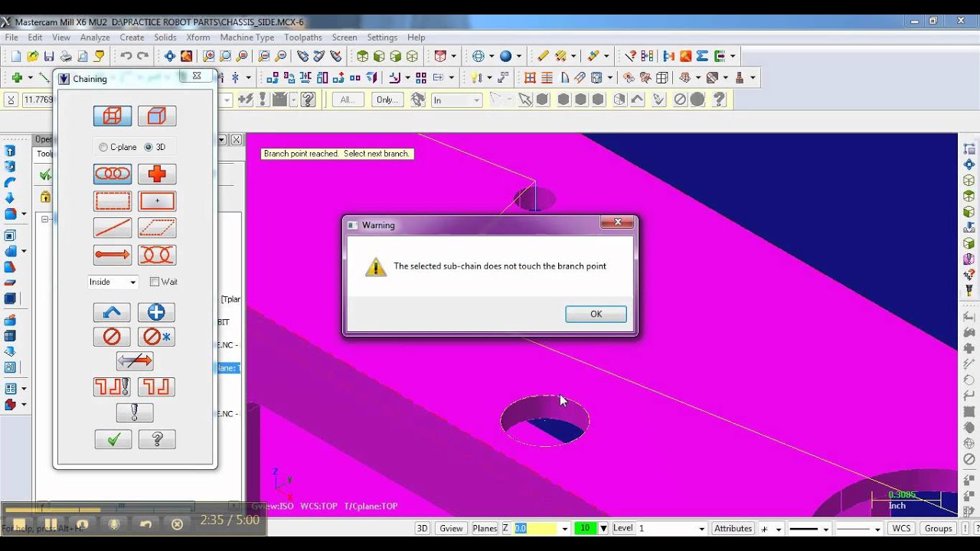Choose the Chain selection method icon

click(x=113, y=174)
